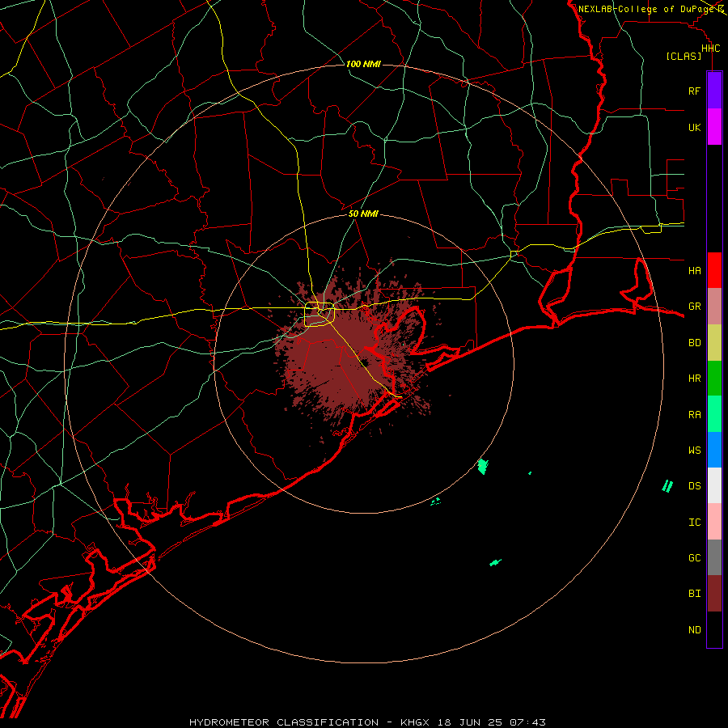
Task: Click the HYDROMETEOR CLASSIFICATION title text
Action: click(284, 722)
